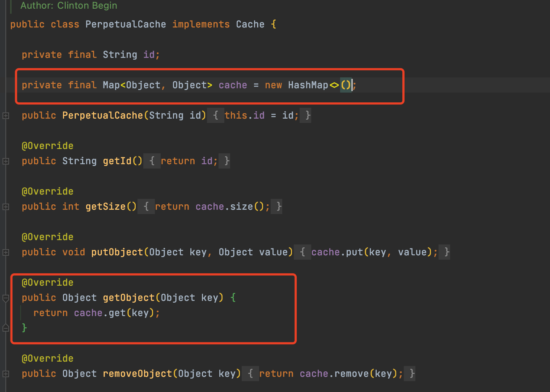Click the cache field name in declaration
Viewport: 550px width, 392px height.
pos(233,85)
